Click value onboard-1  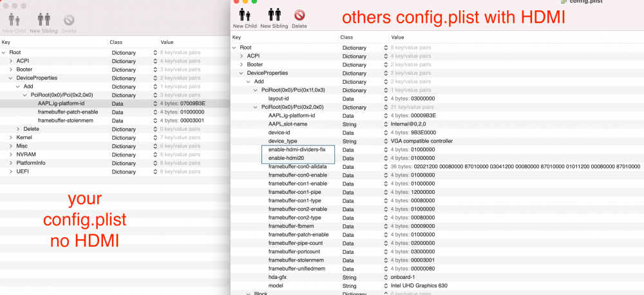click(403, 278)
